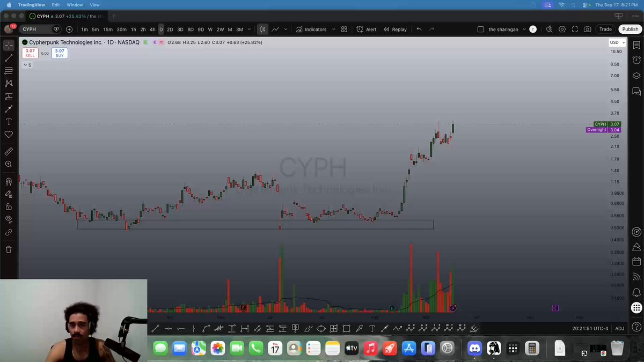This screenshot has width=644, height=362.
Task: Toggle the sharingan layout checkbox
Action: 480,29
